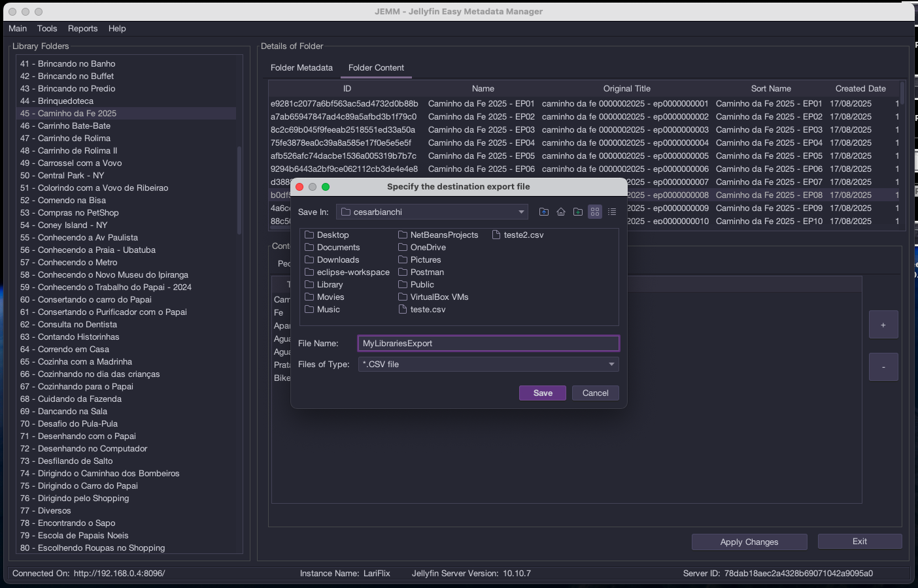Image resolution: width=918 pixels, height=588 pixels.
Task: Jump to the Home folder
Action: click(x=561, y=212)
